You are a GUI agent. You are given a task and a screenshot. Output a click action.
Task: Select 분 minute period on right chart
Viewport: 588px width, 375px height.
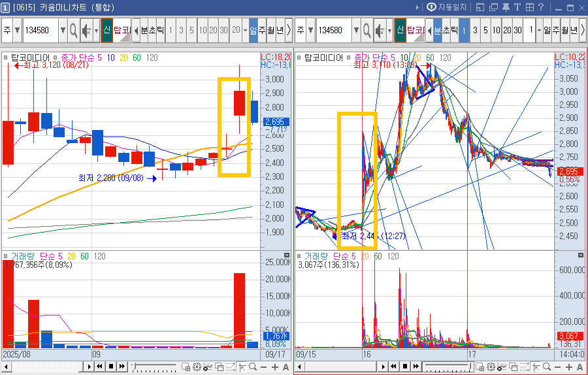coord(438,30)
